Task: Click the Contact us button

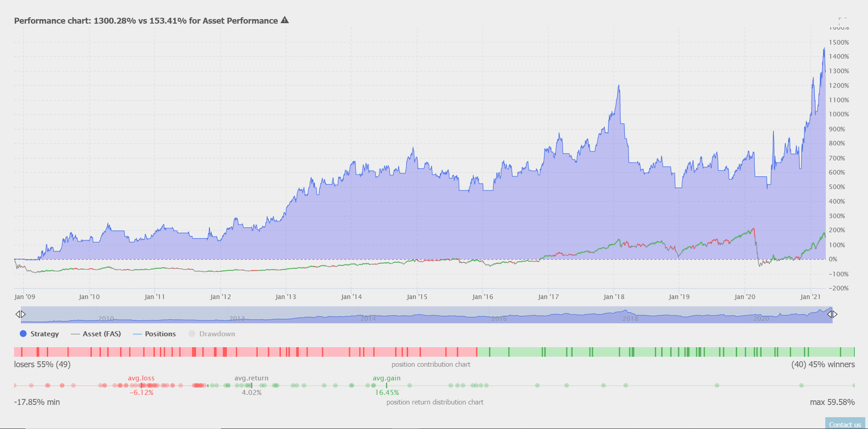Action: (x=845, y=424)
